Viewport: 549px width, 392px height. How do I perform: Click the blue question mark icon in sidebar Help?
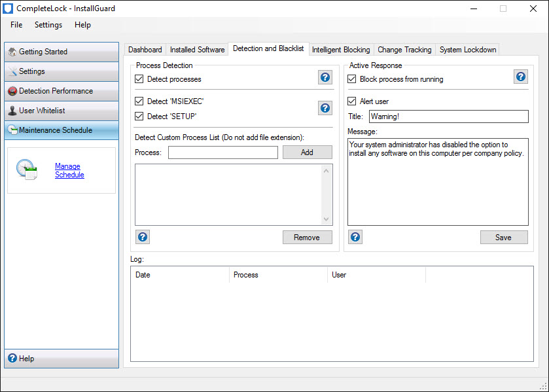pos(12,358)
